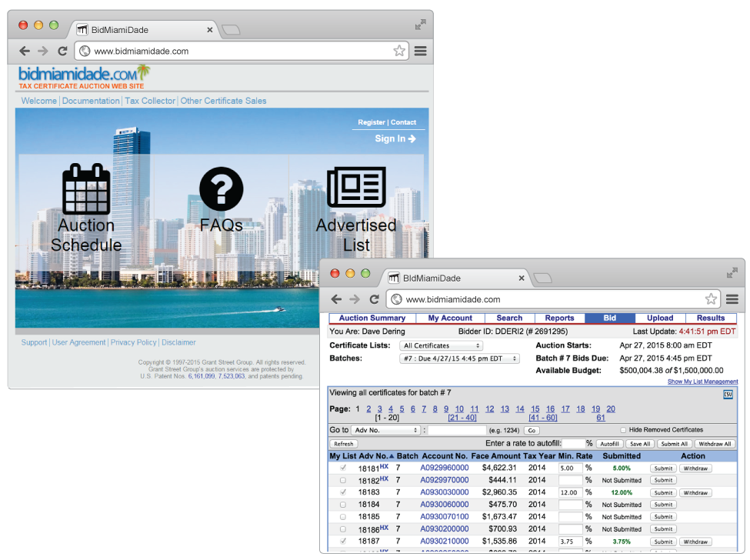Open Show My List Management link
The image size is (750, 560).
point(702,382)
